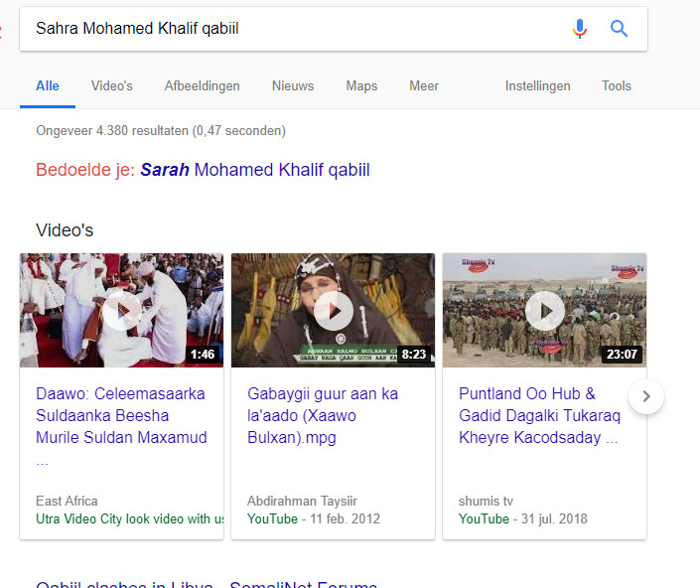Click the suggested Sarah Mohamed Khalif qabiil link
This screenshot has height=588, width=700.
click(x=255, y=170)
